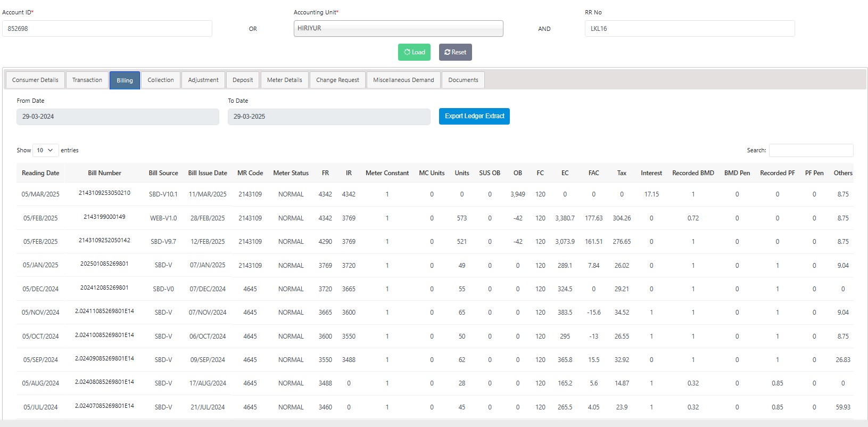Viewport: 868px width, 427px height.
Task: Click Others value 59.93
Action: pyautogui.click(x=843, y=407)
